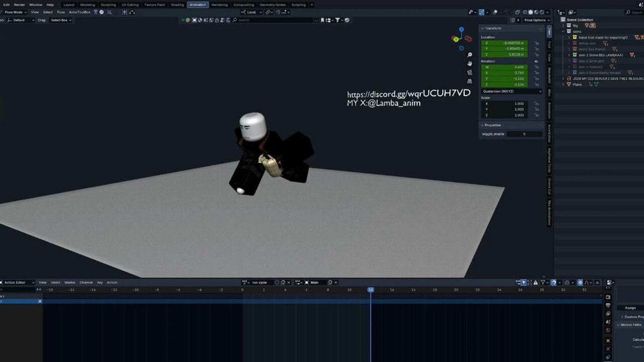Select the Tool sidebar tab
644x362 pixels.
pos(550,45)
